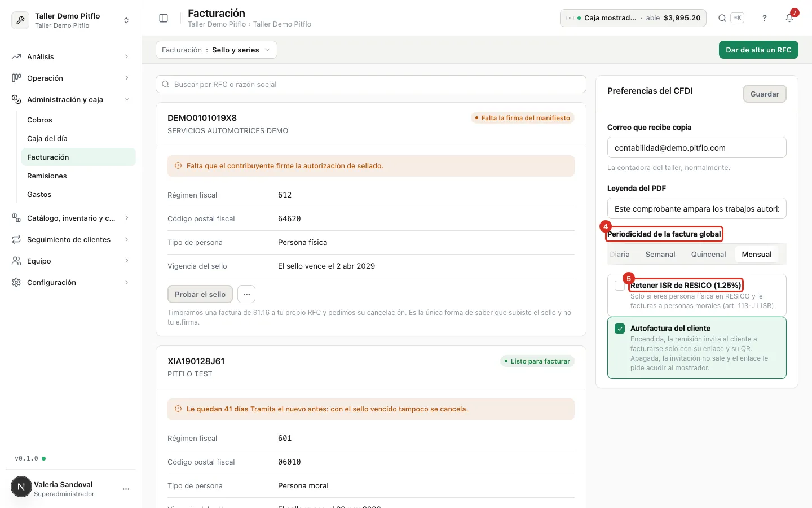Select Diaria periodicity option

tap(620, 255)
